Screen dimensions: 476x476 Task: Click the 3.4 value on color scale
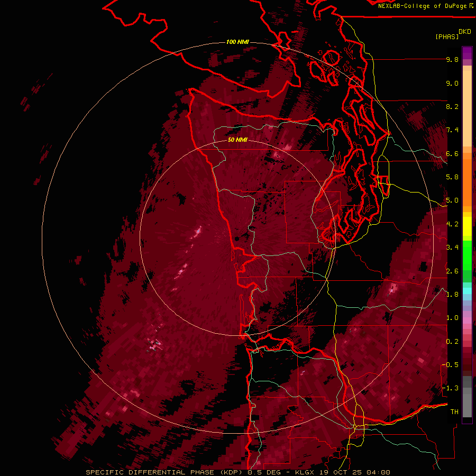(x=452, y=248)
